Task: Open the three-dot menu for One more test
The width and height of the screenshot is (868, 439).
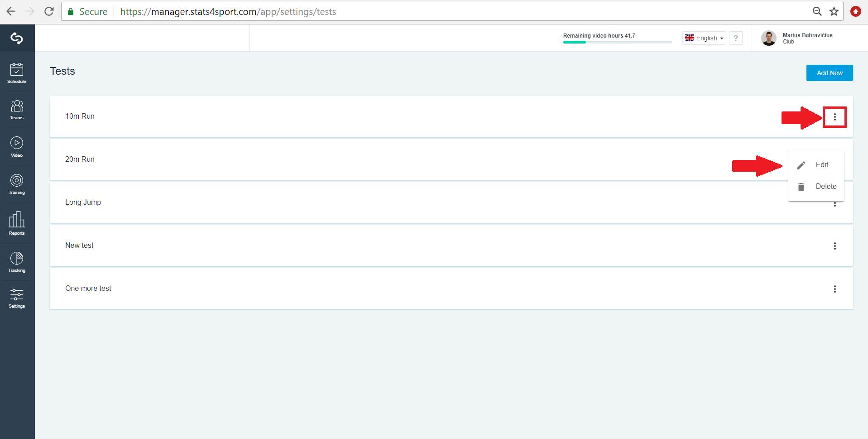Action: (x=834, y=289)
